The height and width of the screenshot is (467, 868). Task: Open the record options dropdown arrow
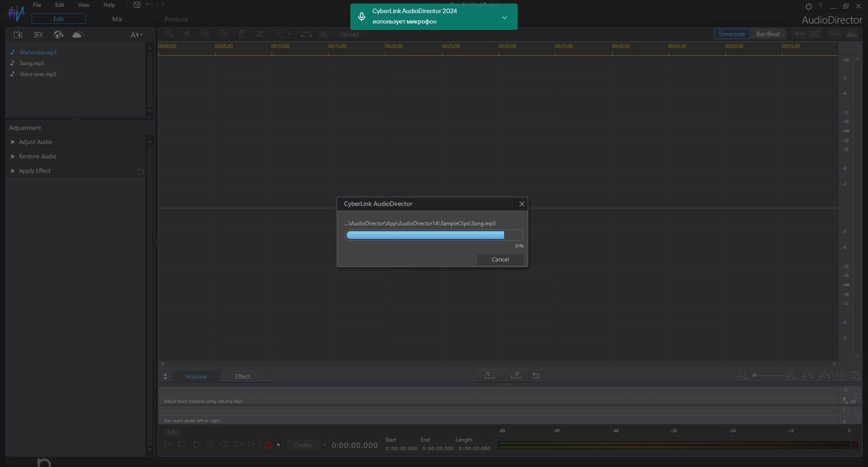tap(278, 445)
